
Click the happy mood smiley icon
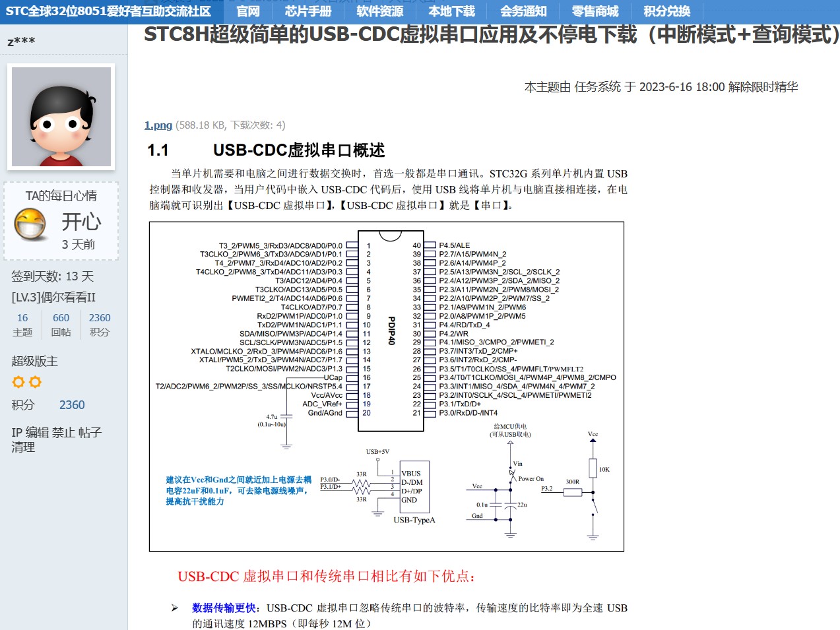tap(31, 224)
